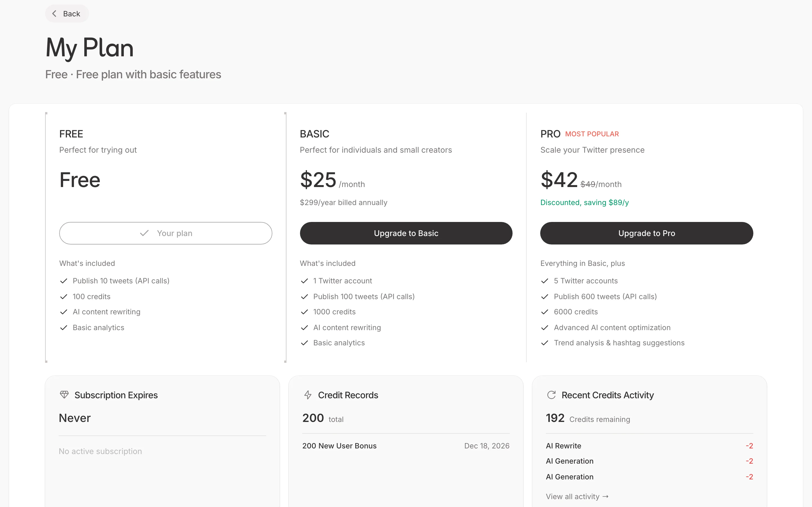Click Upgrade to Basic
This screenshot has height=507, width=812.
tap(406, 233)
